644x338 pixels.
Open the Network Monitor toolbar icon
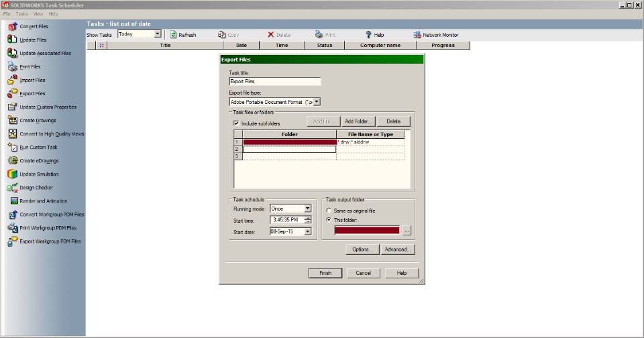tap(417, 35)
